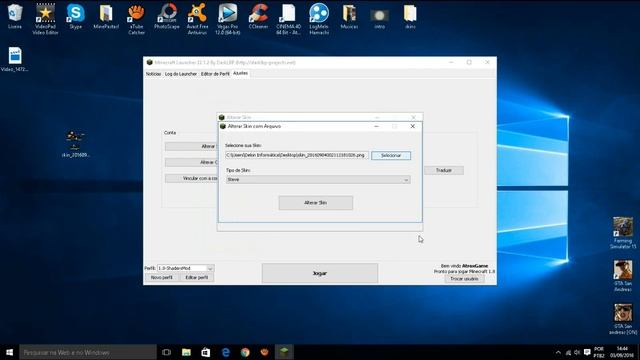
Task: Open the Lixeira recycle bin desktop icon
Action: click(x=15, y=16)
